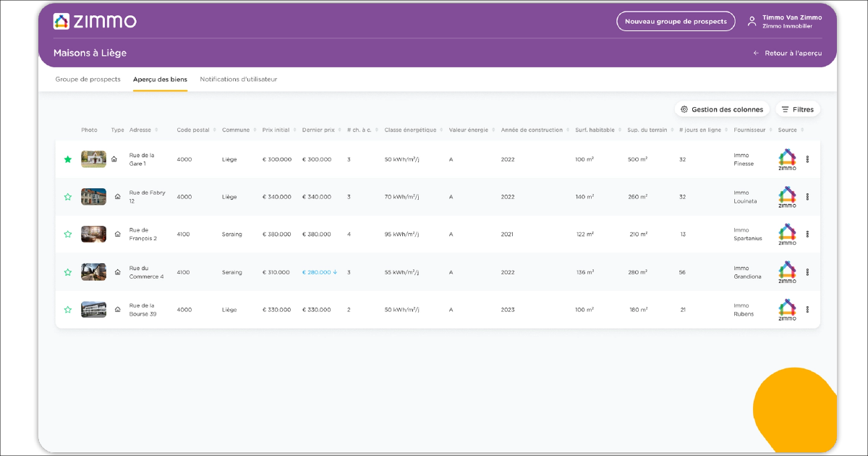Open Gestion des colonnes
The height and width of the screenshot is (456, 868).
722,109
